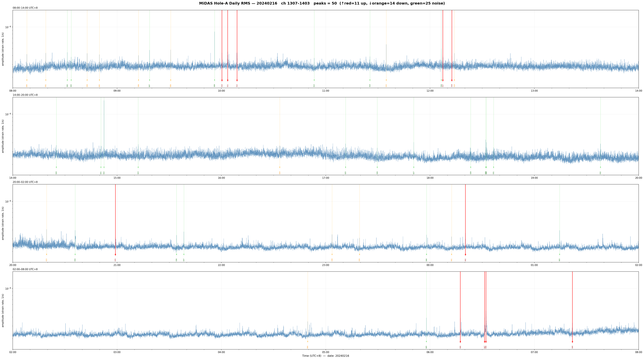Click green noise marker 031
Image resolution: width=644 pixels, height=359 pixels.
click(x=493, y=167)
